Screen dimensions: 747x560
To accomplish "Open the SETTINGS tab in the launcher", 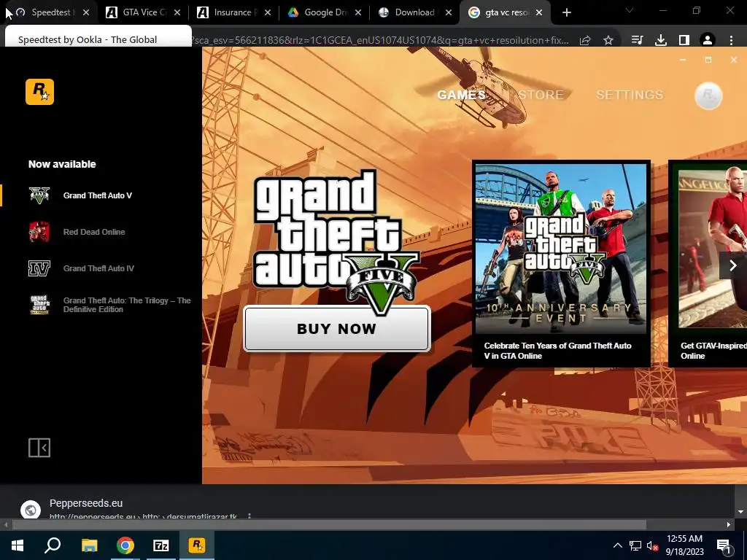I will pos(630,95).
